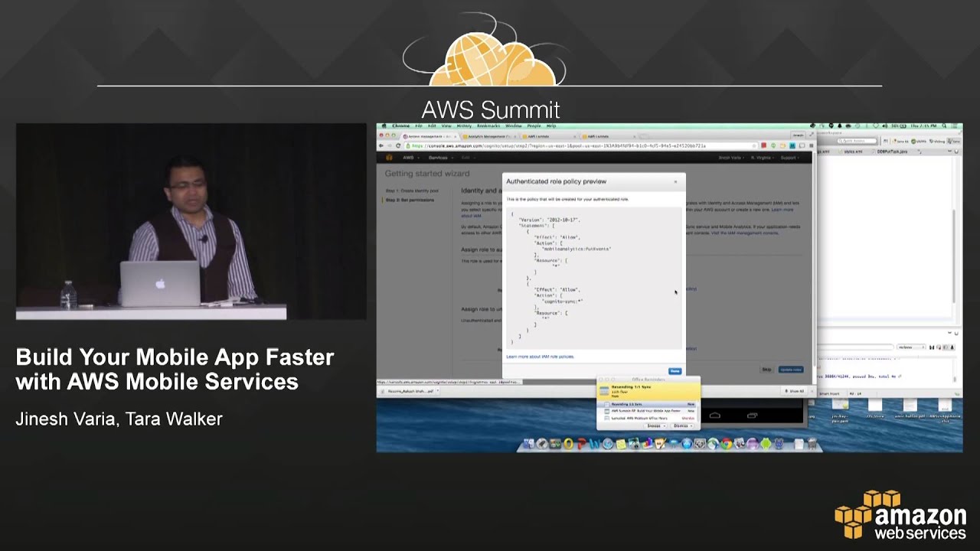Switch to the Java EE perspective in Eclipse
This screenshot has width=980, height=551.
point(901,141)
